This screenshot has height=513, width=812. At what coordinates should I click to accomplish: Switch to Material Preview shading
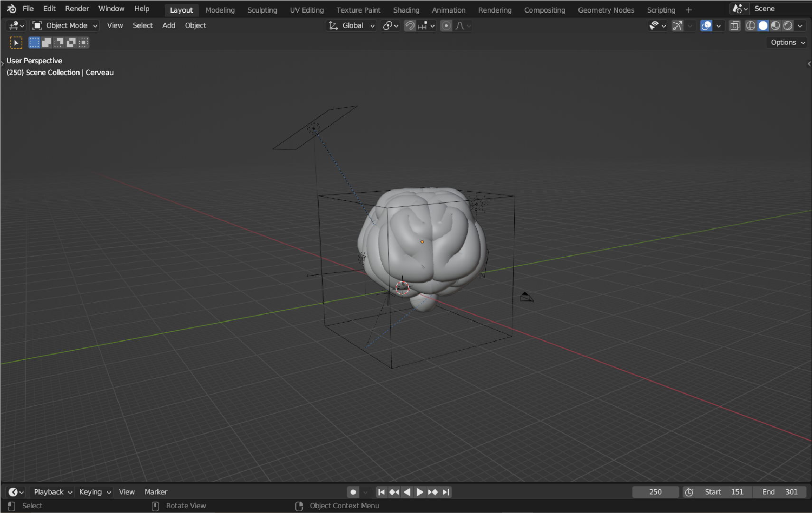point(775,26)
